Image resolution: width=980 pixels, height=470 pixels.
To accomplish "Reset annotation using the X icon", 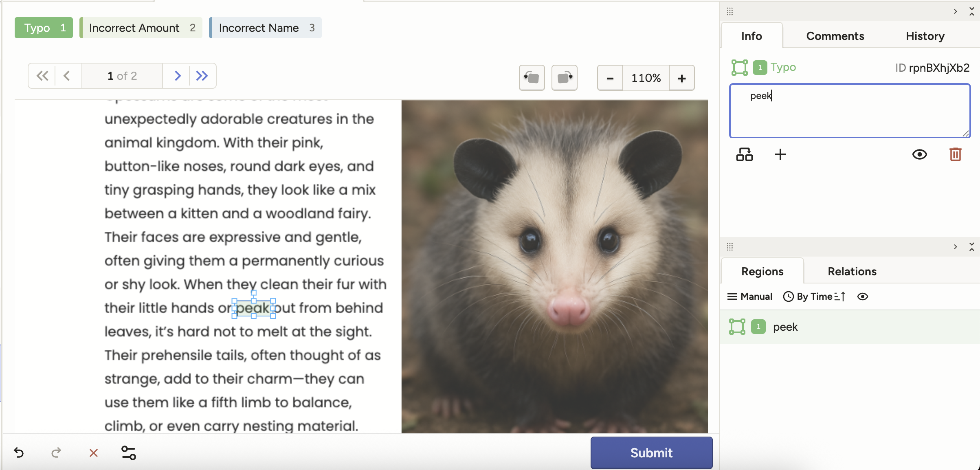I will 93,453.
